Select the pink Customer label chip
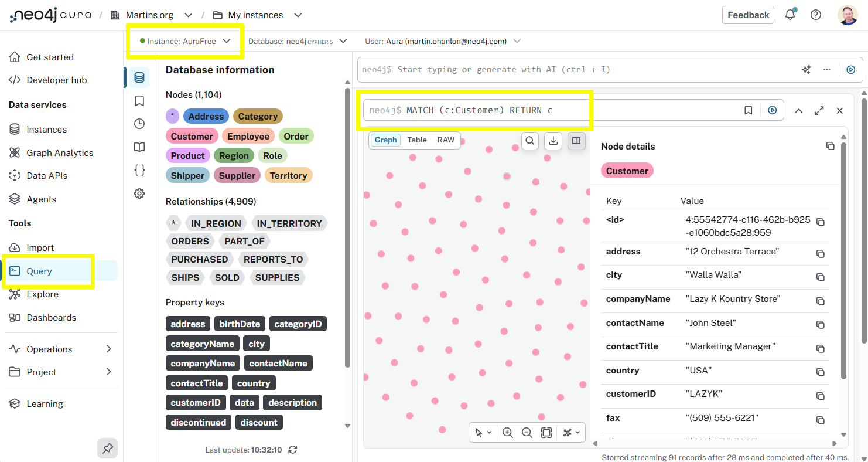The width and height of the screenshot is (868, 462). 192,135
